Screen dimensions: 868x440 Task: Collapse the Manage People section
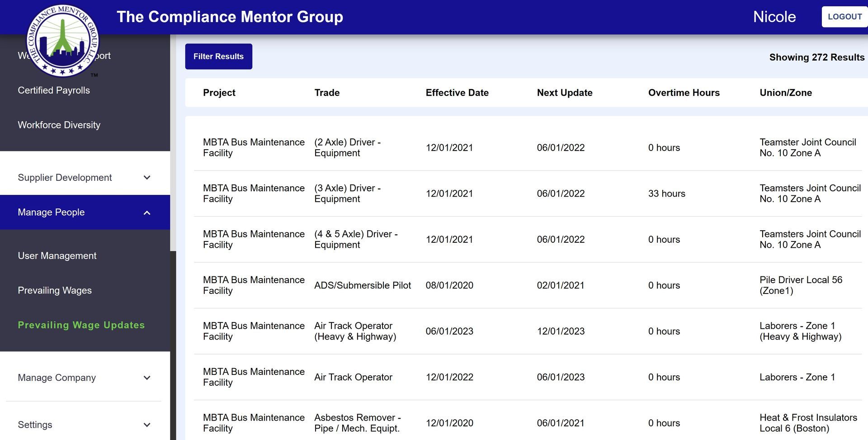(146, 213)
